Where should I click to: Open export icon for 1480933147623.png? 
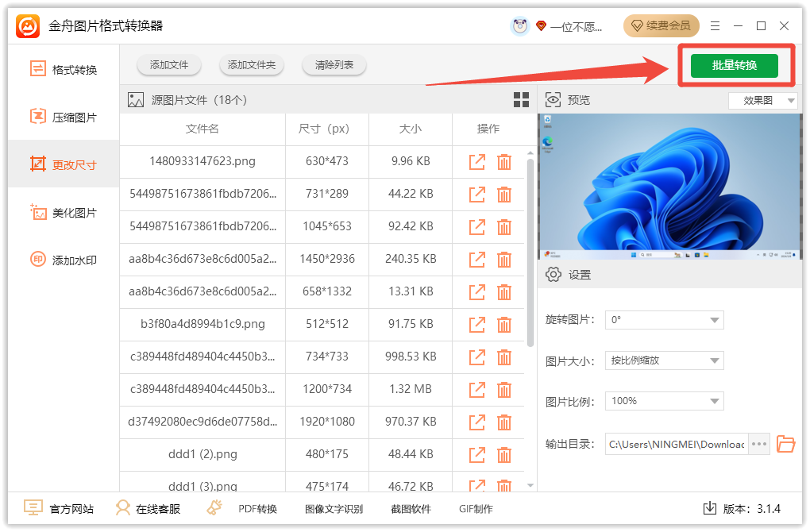point(476,162)
